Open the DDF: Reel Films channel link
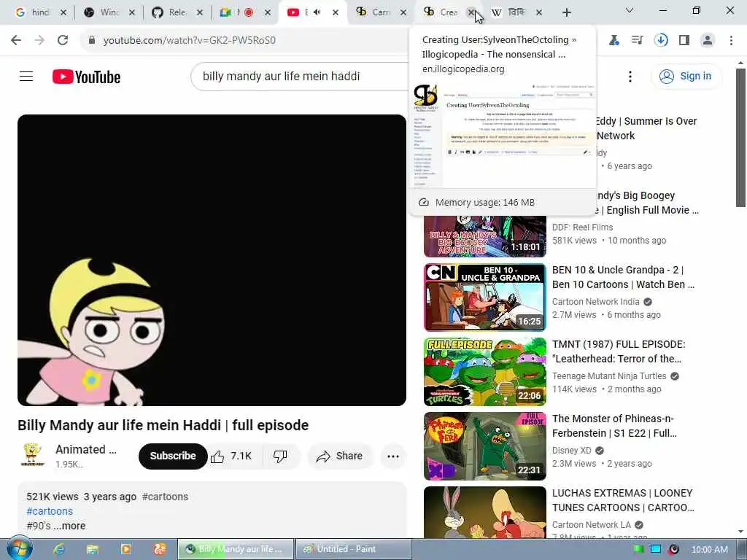Viewport: 747px width, 560px height. coord(582,227)
